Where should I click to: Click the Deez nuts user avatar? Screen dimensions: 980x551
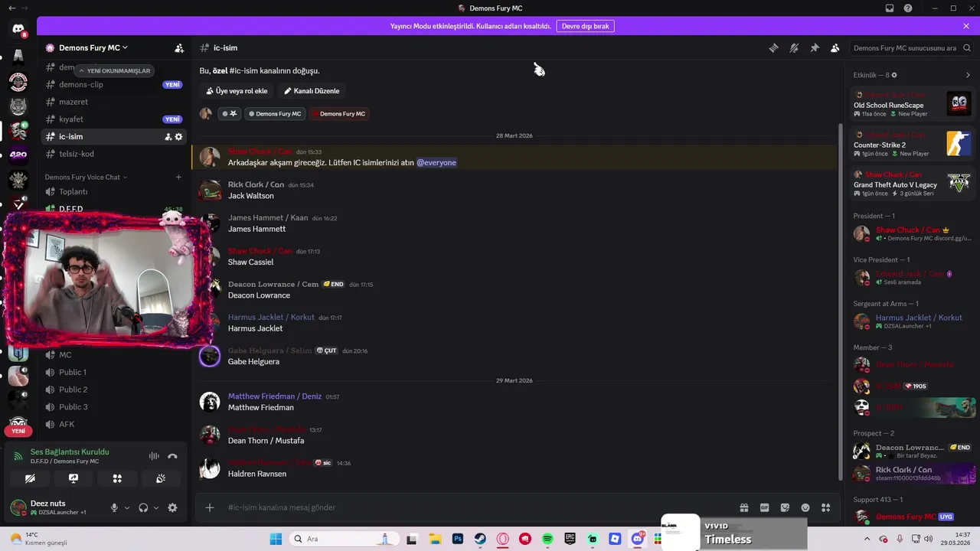18,507
